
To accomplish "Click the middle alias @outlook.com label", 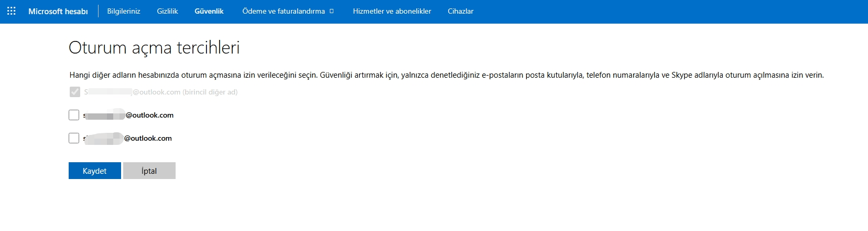I will coord(128,115).
